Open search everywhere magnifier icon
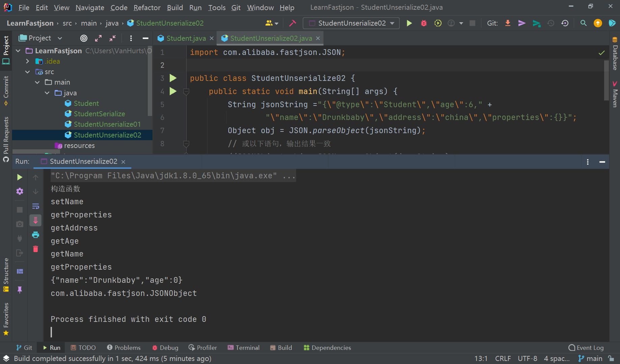This screenshot has width=620, height=364. click(583, 23)
